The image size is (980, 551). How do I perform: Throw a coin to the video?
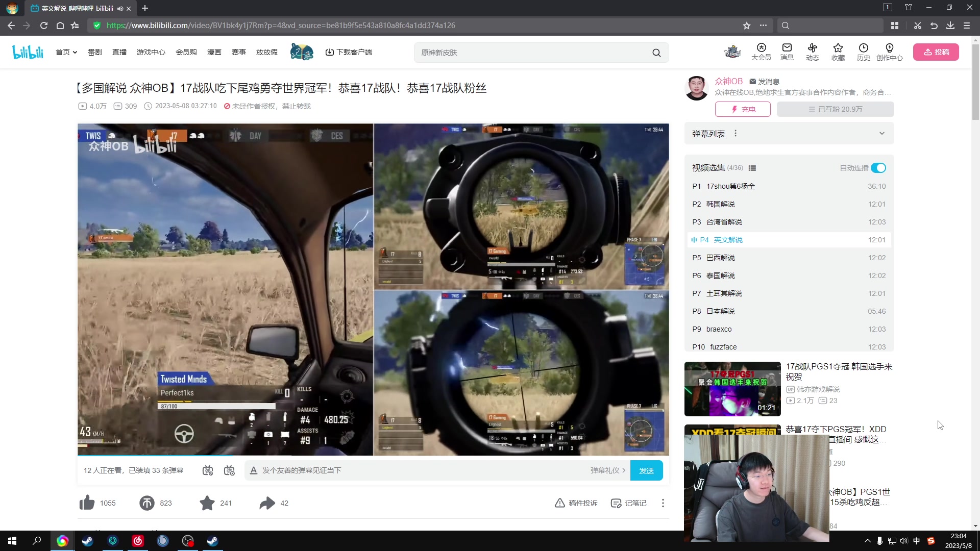tap(147, 503)
